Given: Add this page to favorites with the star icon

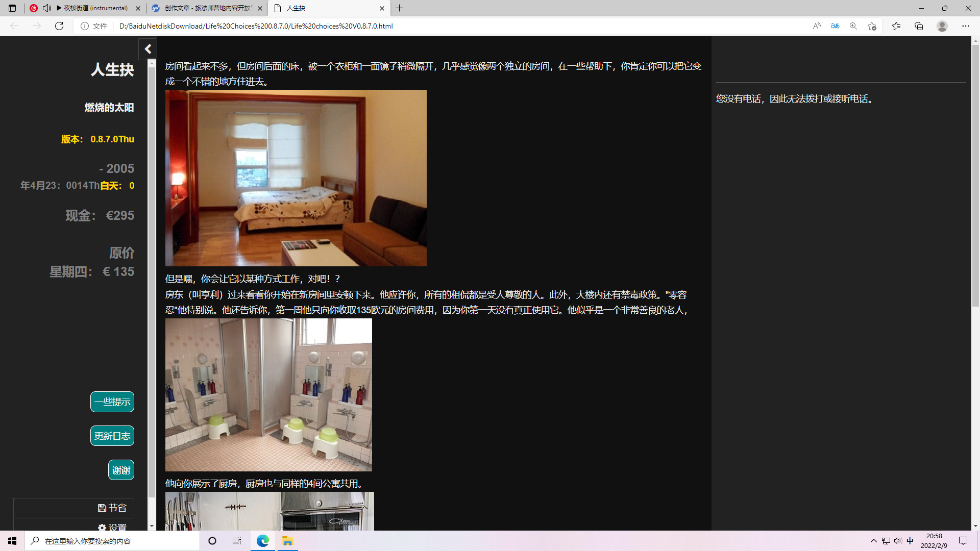Looking at the screenshot, I should 872,26.
